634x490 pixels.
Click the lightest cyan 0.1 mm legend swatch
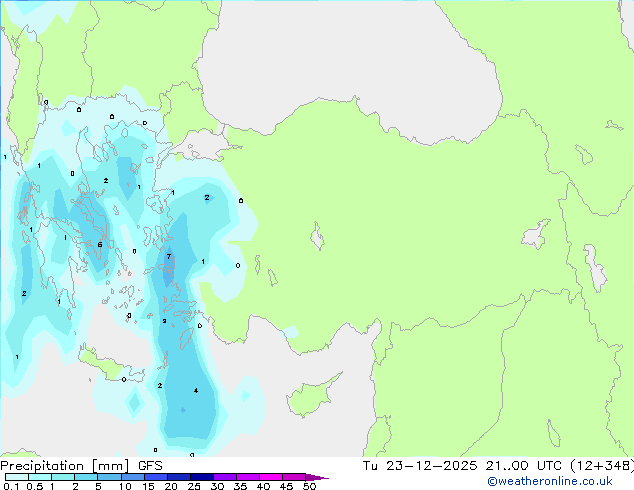click(17, 477)
